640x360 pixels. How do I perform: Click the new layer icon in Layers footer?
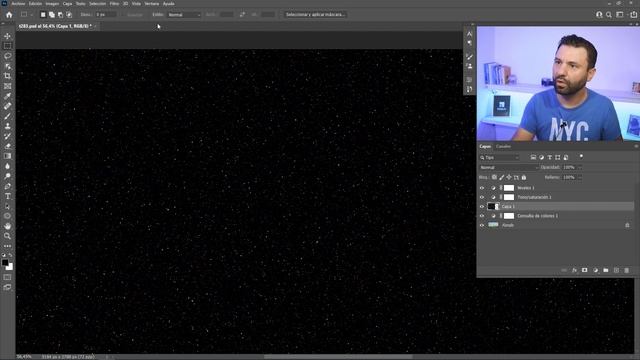[x=616, y=270]
